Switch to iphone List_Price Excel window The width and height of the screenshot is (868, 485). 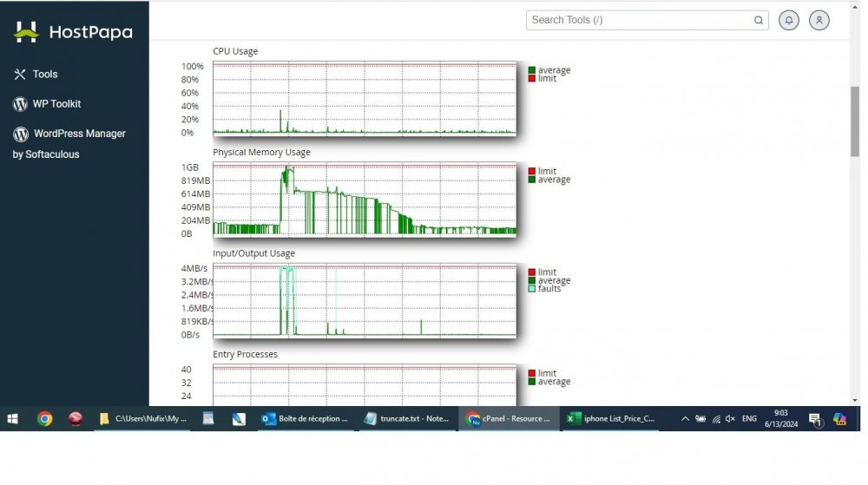click(612, 419)
